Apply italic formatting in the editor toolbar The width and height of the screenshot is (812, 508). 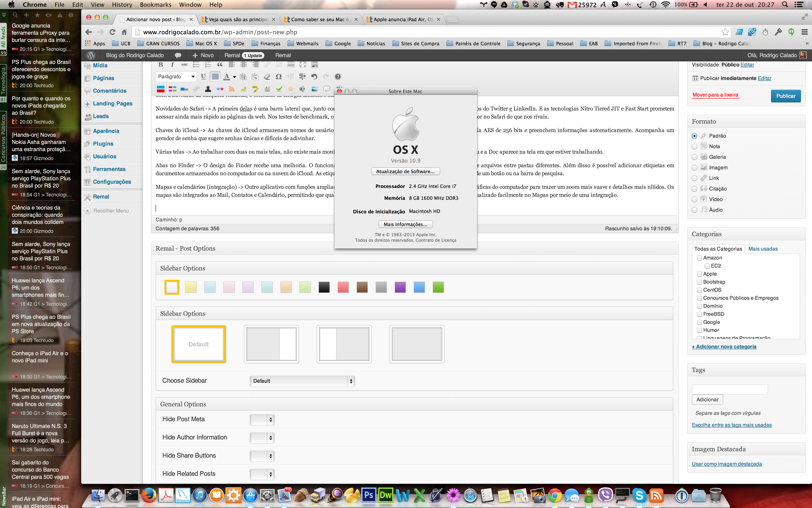click(x=173, y=65)
